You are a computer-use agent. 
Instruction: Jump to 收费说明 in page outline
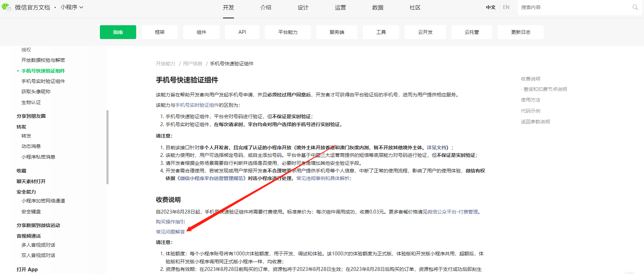coord(531,79)
